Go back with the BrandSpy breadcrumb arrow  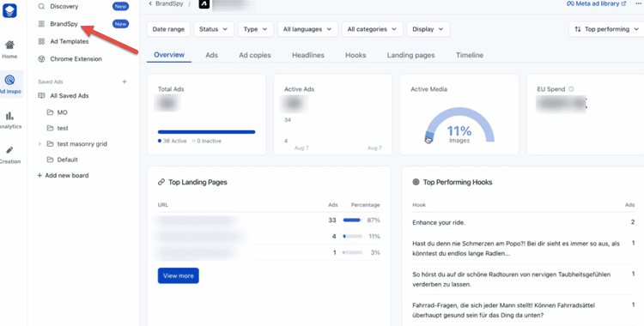tap(151, 3)
